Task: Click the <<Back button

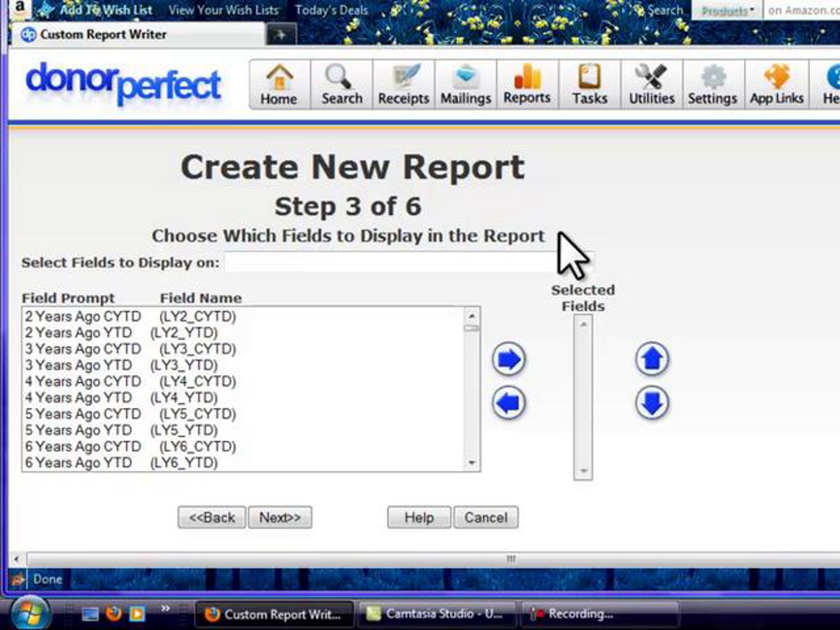Action: tap(212, 517)
